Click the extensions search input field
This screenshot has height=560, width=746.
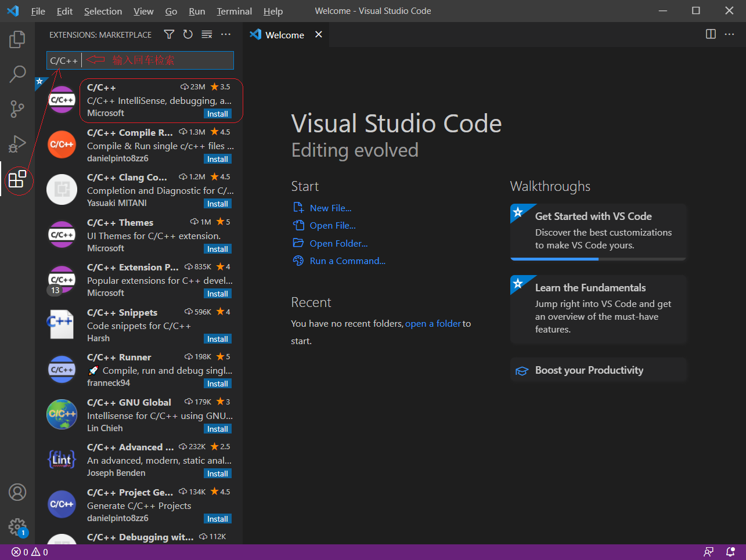click(140, 60)
